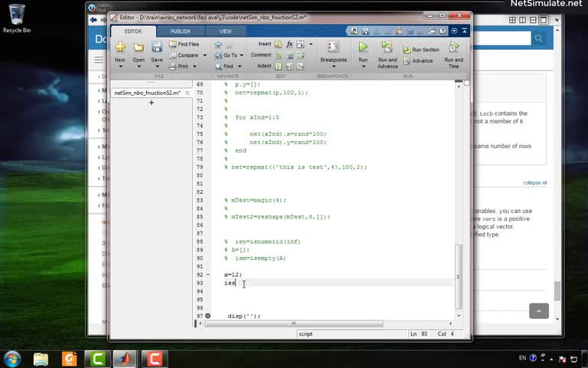The image size is (588, 368).
Task: Switch to the EDITOR tab
Action: (133, 31)
